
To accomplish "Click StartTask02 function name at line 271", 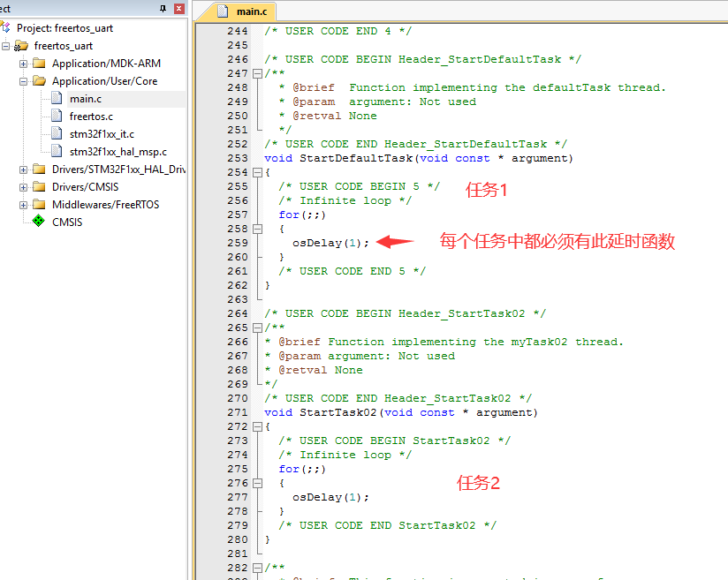I will tap(338, 412).
